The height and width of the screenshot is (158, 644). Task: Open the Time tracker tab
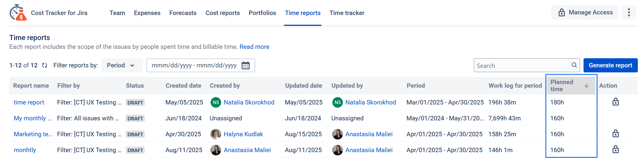coord(347,13)
